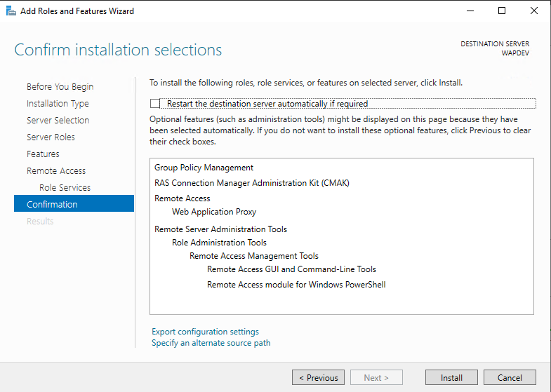Go to the Remote Access step
This screenshot has height=392, width=551.
(56, 171)
